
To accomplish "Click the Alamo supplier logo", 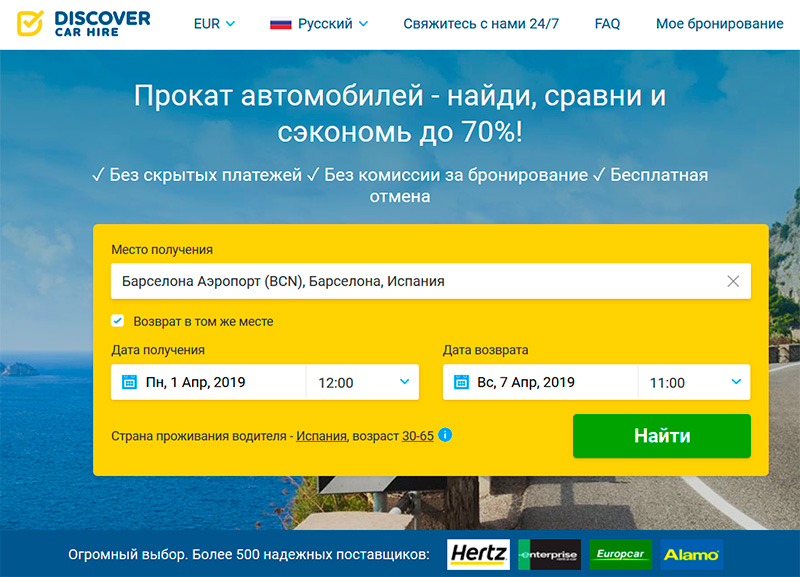I will click(x=691, y=554).
